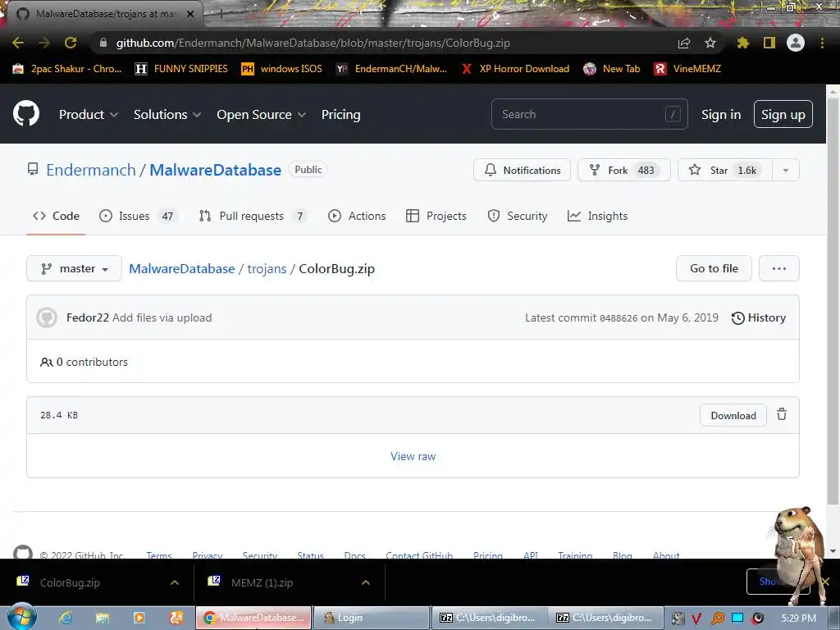Open media player taskbar icon
The height and width of the screenshot is (630, 840).
click(139, 618)
